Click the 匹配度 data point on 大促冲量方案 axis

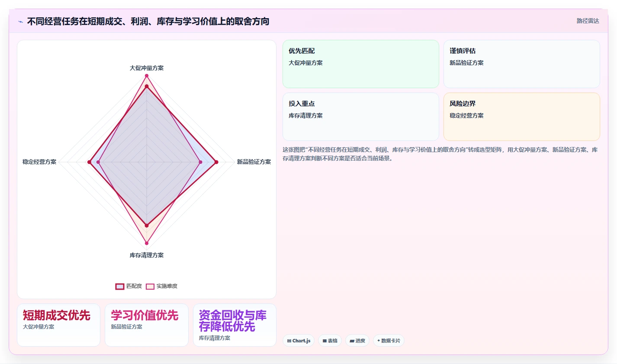pyautogui.click(x=147, y=87)
